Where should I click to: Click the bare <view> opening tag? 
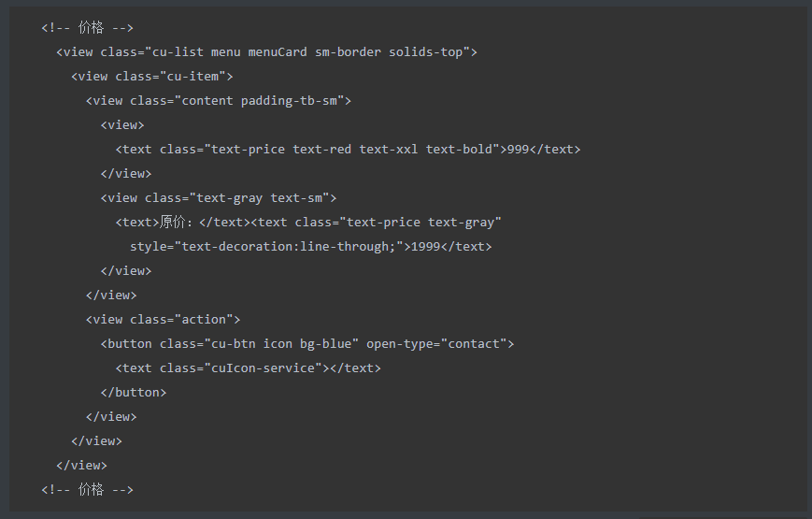(122, 125)
